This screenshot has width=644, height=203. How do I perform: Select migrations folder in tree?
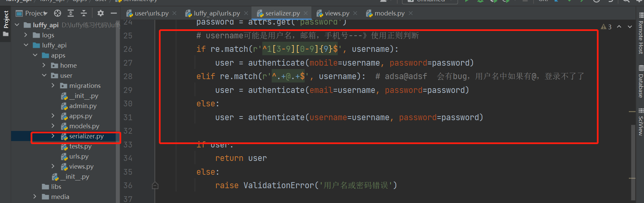coord(80,86)
